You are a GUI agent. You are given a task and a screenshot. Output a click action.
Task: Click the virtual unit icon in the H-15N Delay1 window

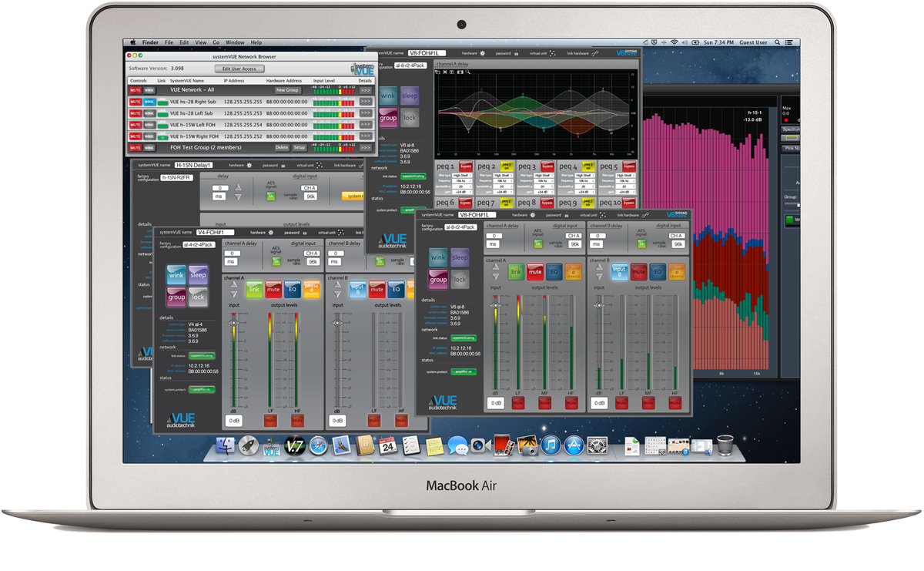pos(320,165)
